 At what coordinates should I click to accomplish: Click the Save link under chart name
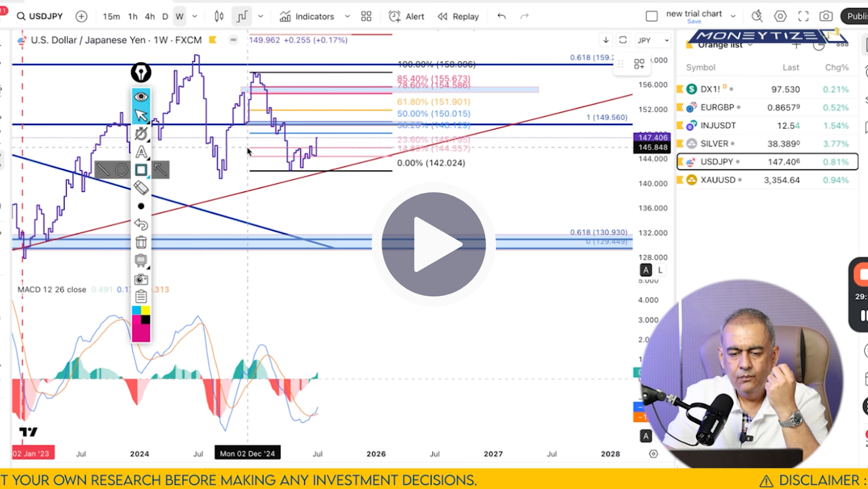pos(694,22)
